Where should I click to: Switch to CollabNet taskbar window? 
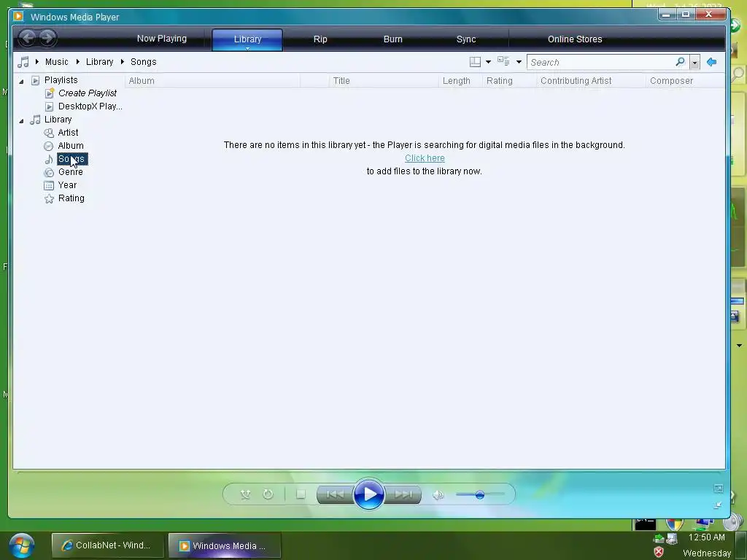pyautogui.click(x=108, y=545)
